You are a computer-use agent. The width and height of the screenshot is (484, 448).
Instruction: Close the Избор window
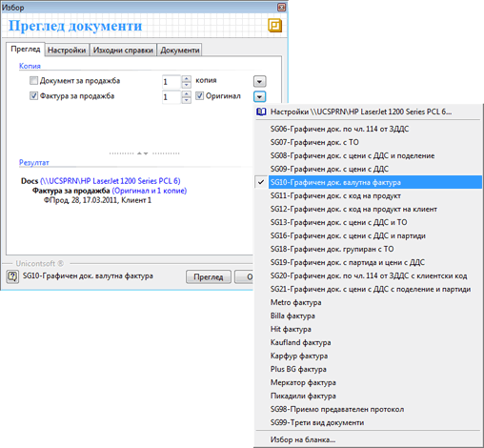281,7
